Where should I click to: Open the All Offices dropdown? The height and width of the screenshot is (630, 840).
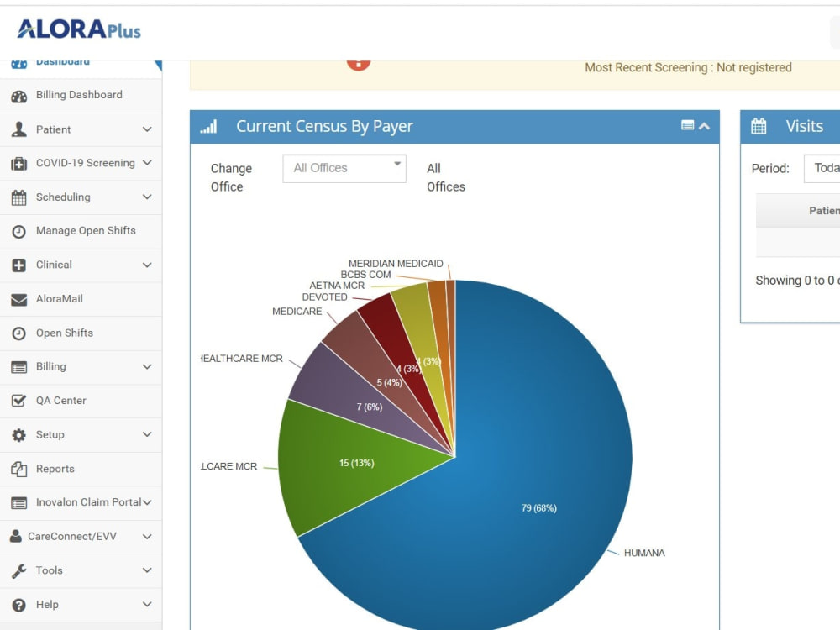click(x=344, y=168)
